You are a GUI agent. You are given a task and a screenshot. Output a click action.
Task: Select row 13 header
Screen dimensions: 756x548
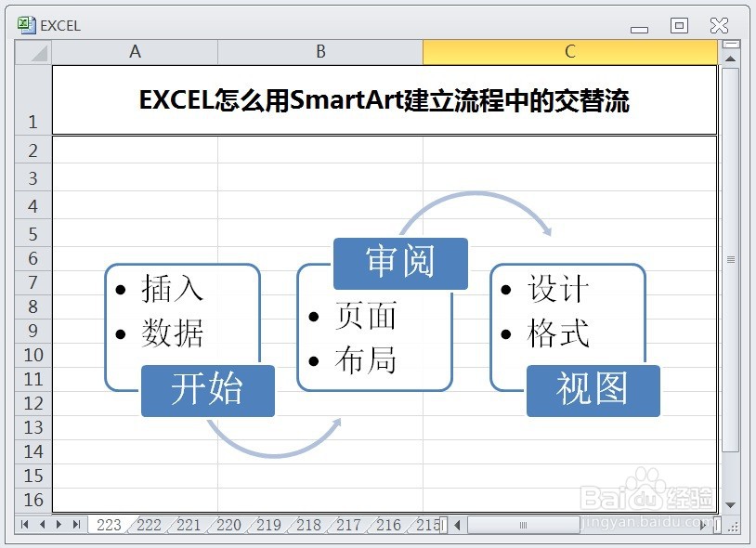tap(33, 427)
